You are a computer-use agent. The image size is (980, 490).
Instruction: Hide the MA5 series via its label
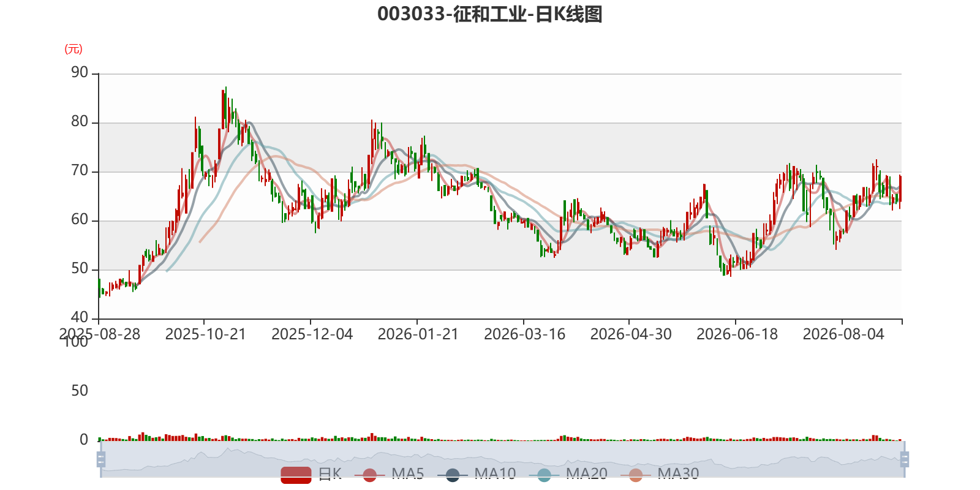(408, 474)
